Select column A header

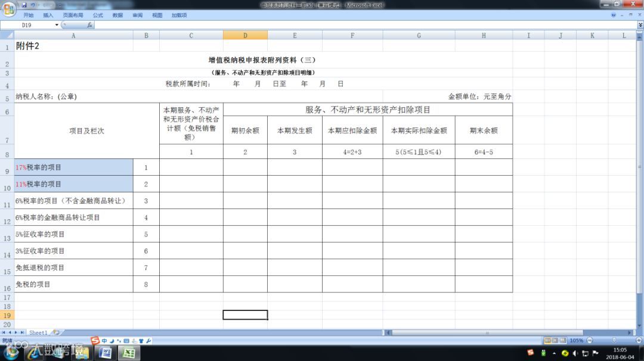73,36
